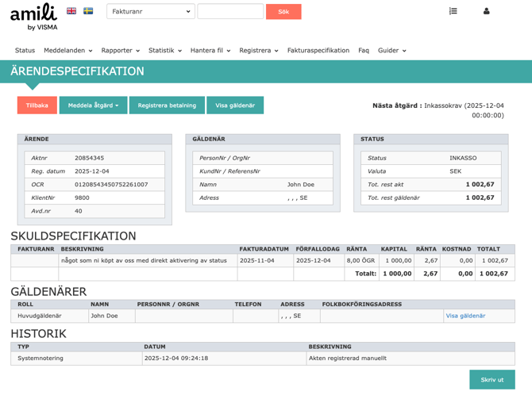Open the task list icon
Viewport: 532px width, 399px height.
pos(453,11)
